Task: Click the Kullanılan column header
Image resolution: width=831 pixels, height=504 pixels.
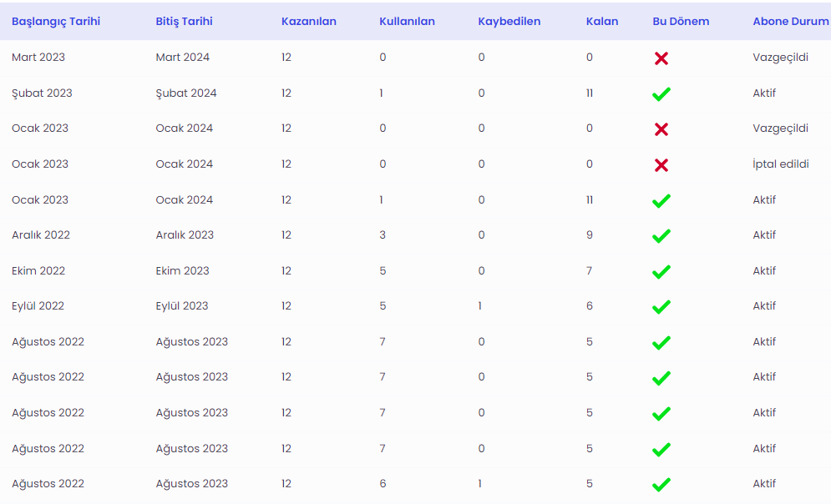Action: 407,21
